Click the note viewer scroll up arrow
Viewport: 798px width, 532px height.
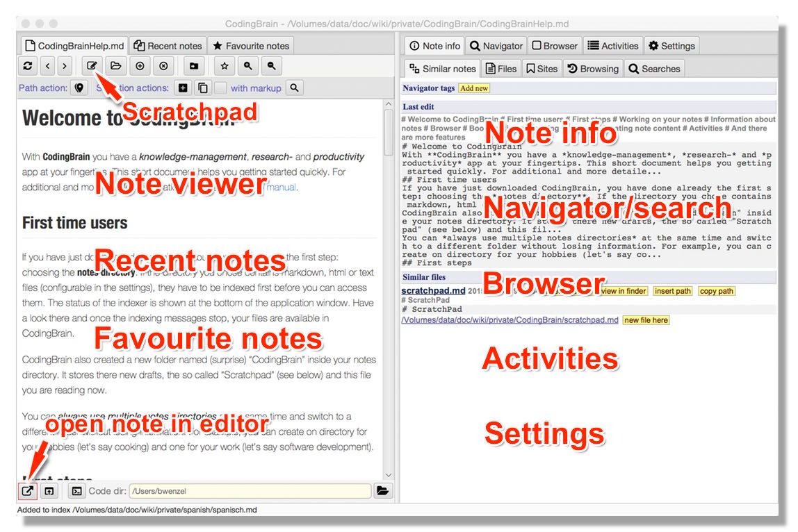(389, 104)
